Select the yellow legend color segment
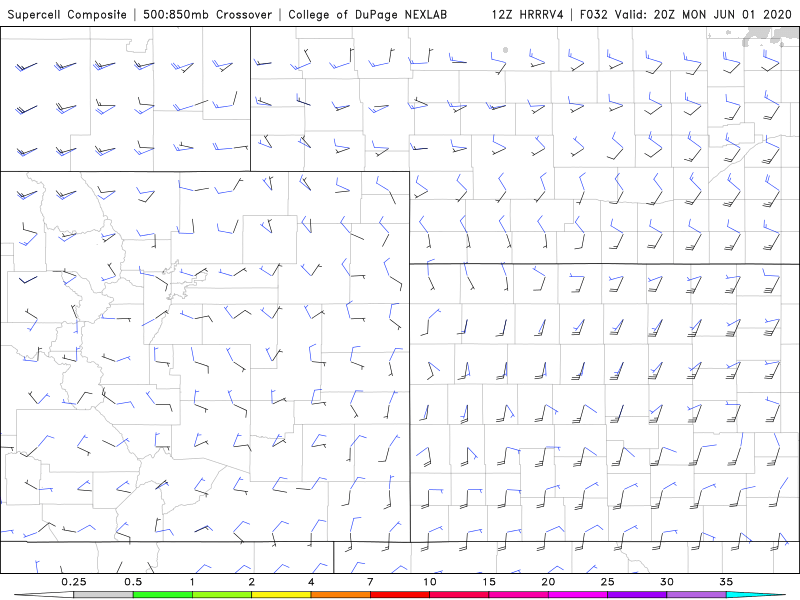Viewport: 800px width, 600px height. tap(281, 595)
